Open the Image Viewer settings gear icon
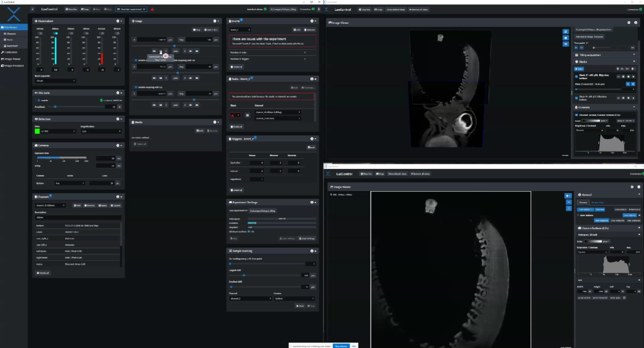 tap(629, 23)
